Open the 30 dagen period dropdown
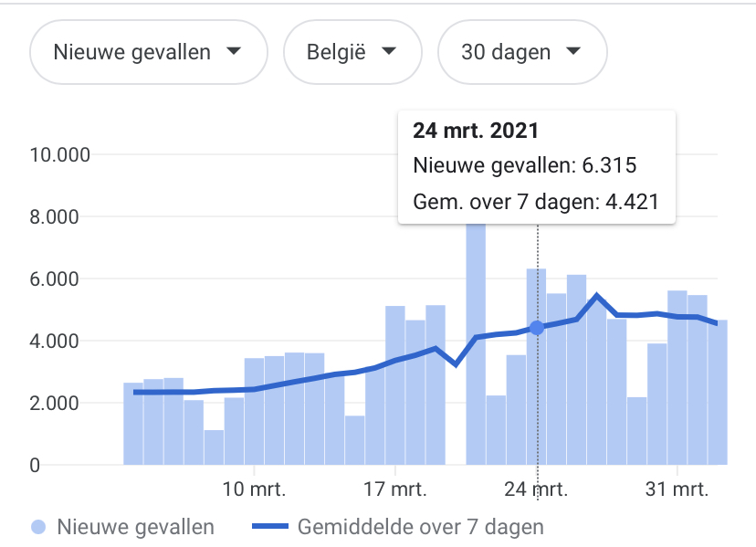The width and height of the screenshot is (756, 547). (522, 52)
